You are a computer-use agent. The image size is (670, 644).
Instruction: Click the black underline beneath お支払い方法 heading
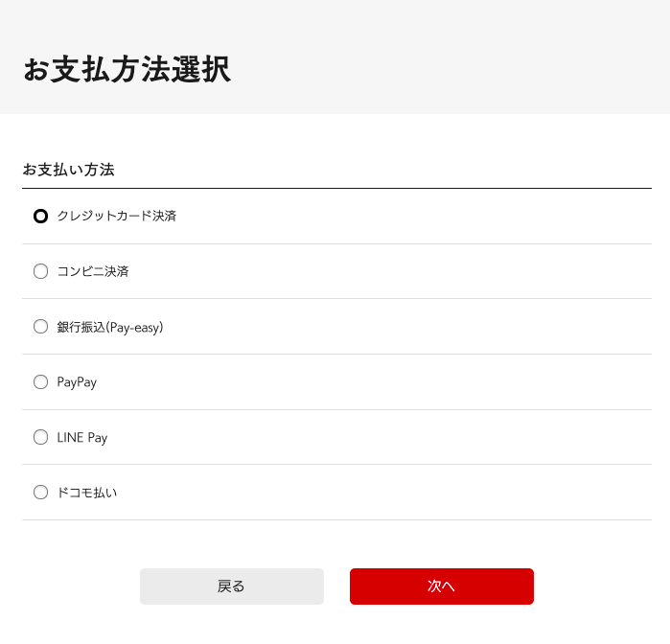click(336, 188)
